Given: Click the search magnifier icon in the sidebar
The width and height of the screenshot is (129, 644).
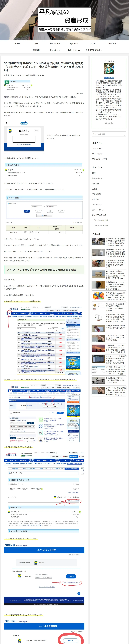Looking at the screenshot, I should click(x=124, y=134).
